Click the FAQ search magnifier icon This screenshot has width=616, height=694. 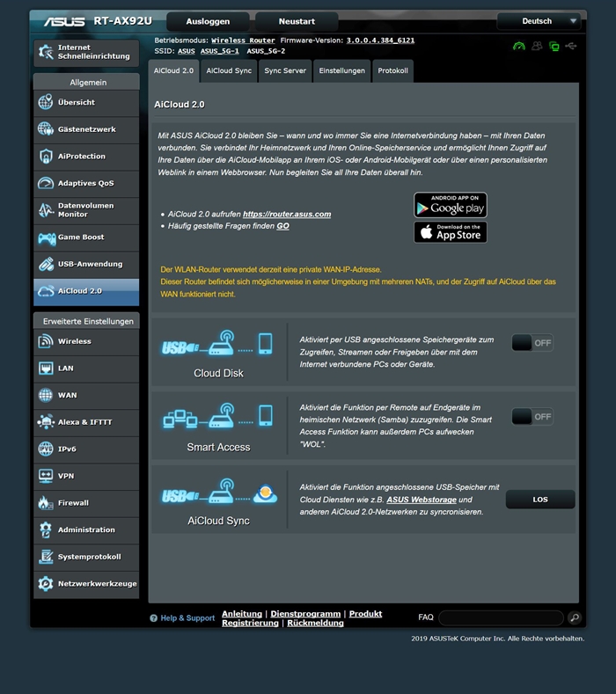click(575, 617)
